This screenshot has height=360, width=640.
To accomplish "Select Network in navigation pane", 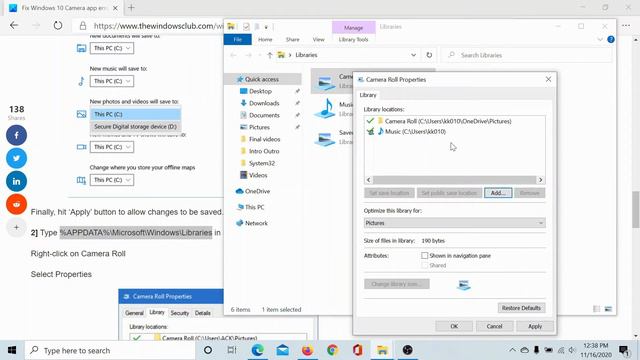I will pos(256,223).
